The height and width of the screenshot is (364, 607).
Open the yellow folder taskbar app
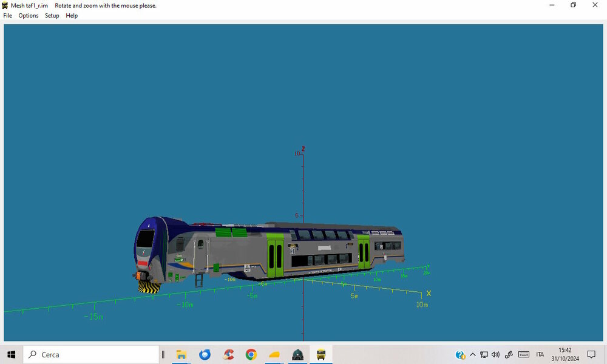(274, 354)
